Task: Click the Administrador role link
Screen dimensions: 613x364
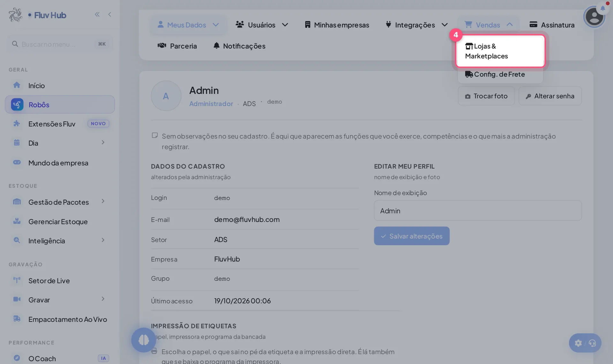Action: click(x=211, y=104)
